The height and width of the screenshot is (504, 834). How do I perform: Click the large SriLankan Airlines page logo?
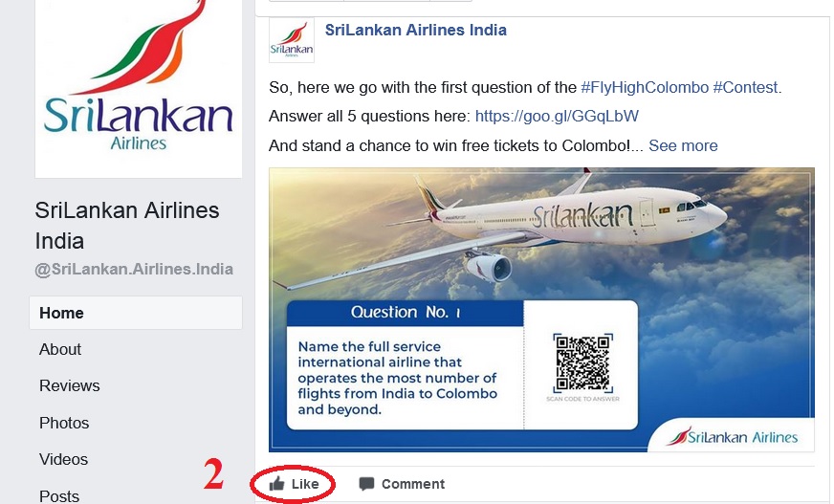[x=139, y=89]
